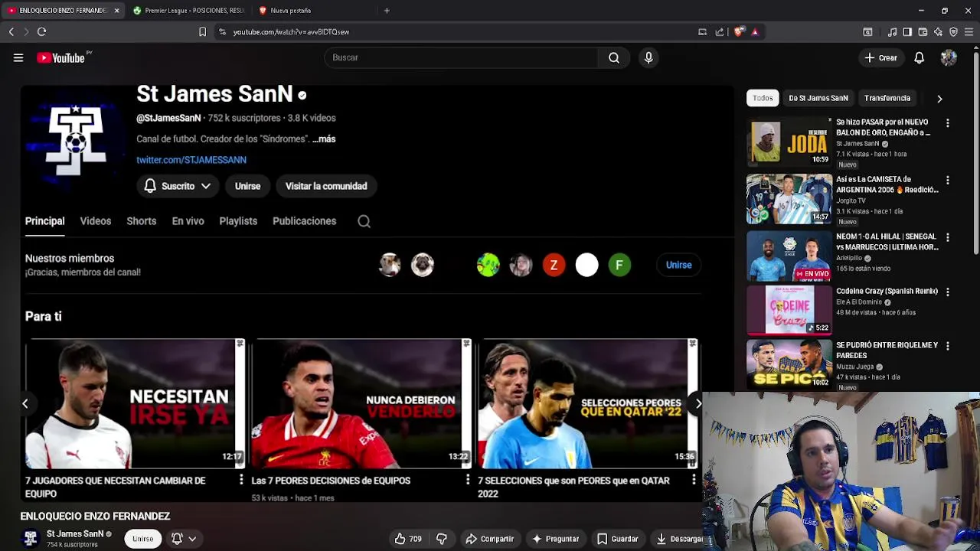Image resolution: width=980 pixels, height=551 pixels.
Task: Open the YouTube hamburger guide menu
Action: click(18, 57)
